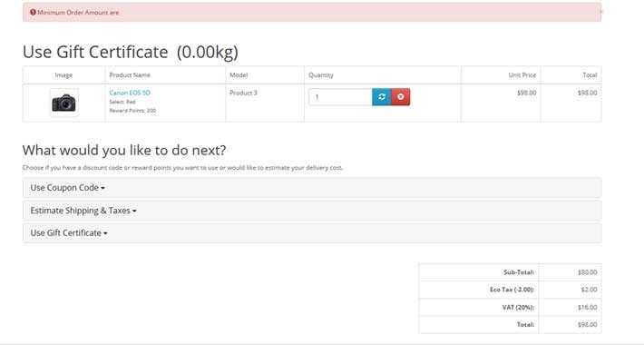The width and height of the screenshot is (644, 345).
Task: Click the alert warning icon in the banner
Action: pos(33,13)
